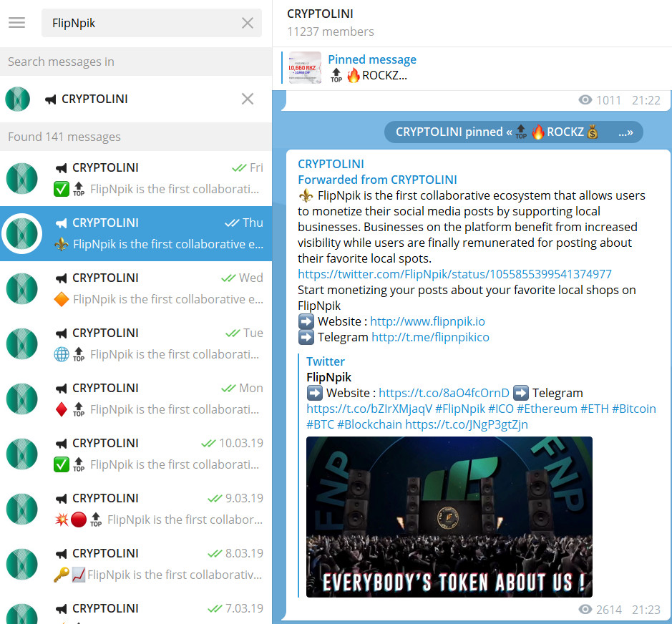Screen dimensions: 672x624
Task: Click the #Blockchain hashtag
Action: [x=369, y=425]
